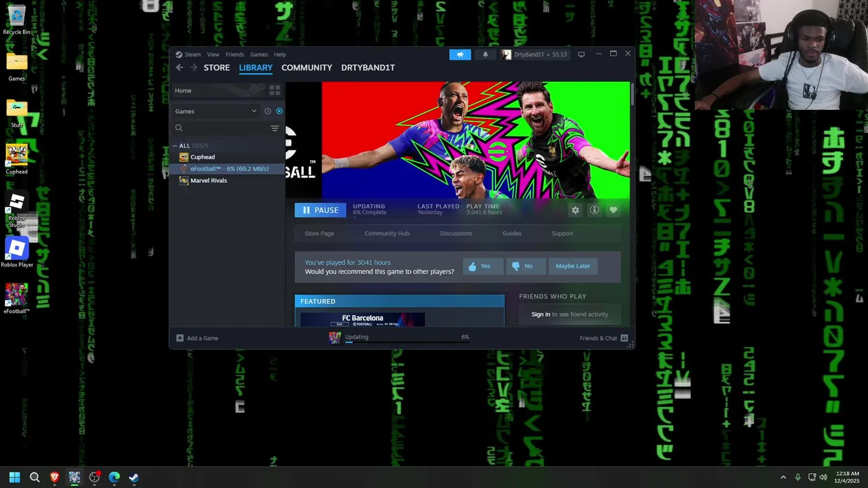Select the Cuphead desktop shortcut
868x488 pixels.
(x=16, y=159)
